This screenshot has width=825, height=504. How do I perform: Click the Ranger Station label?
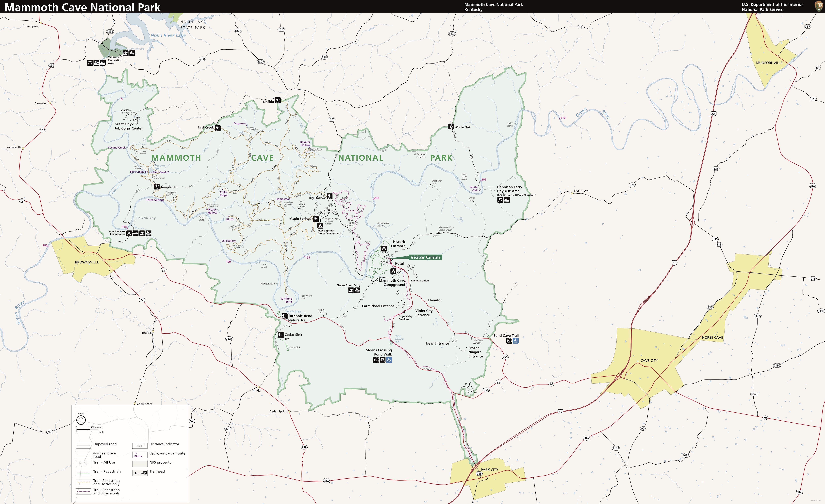420,281
